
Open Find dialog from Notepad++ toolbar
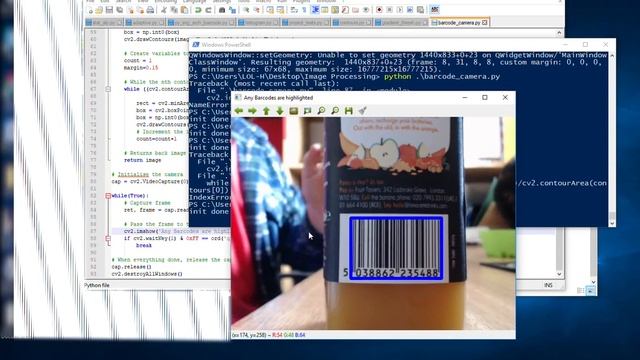click(222, 10)
